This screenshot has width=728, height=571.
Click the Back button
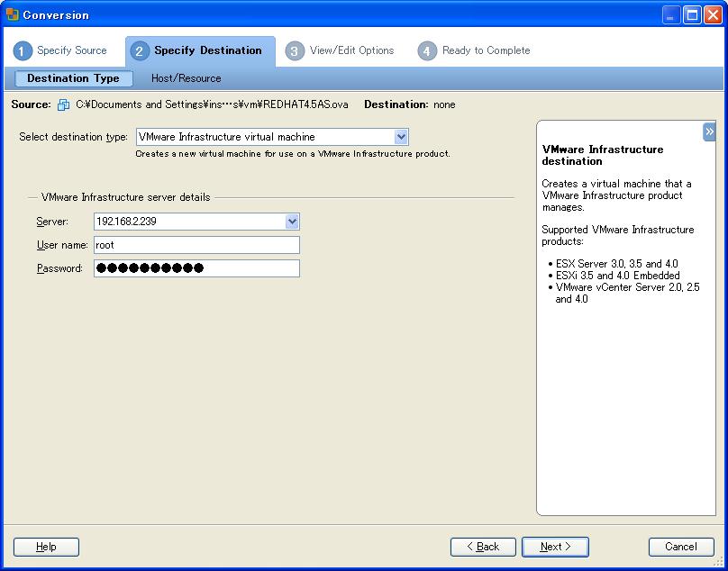tap(483, 547)
